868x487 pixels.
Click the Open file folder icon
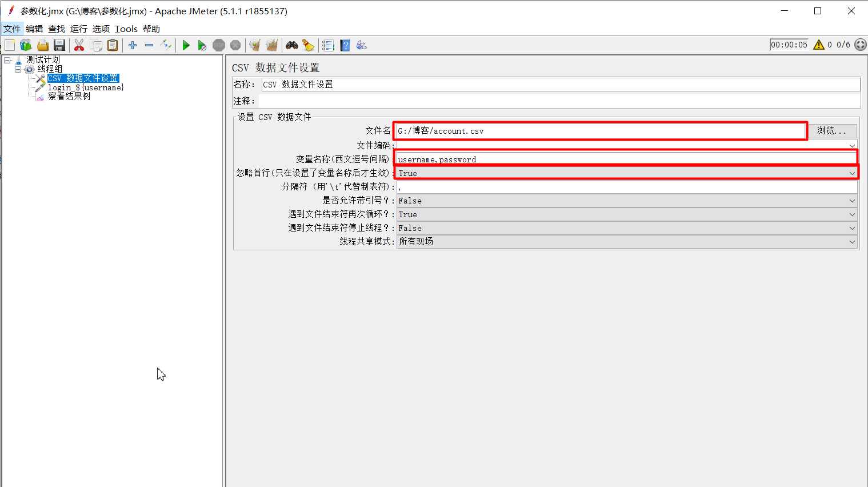click(42, 45)
